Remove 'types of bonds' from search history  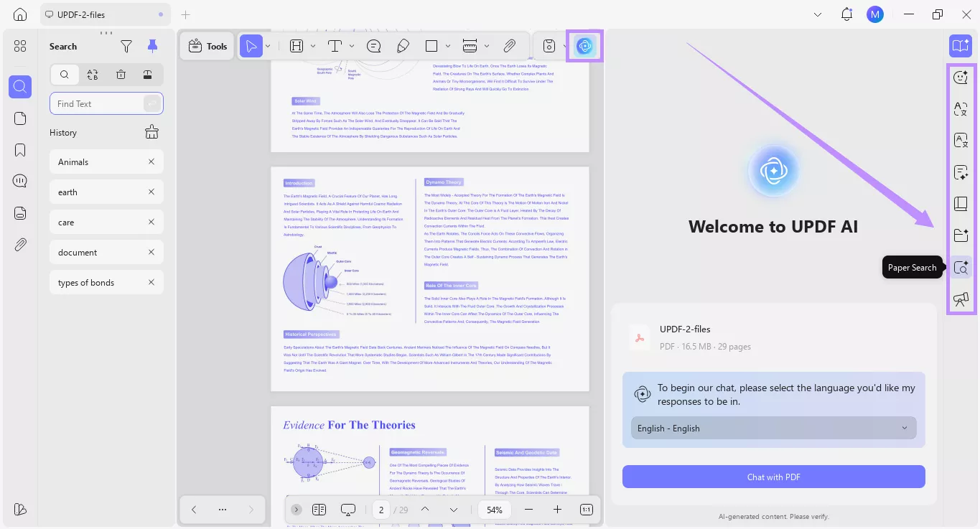tap(151, 282)
